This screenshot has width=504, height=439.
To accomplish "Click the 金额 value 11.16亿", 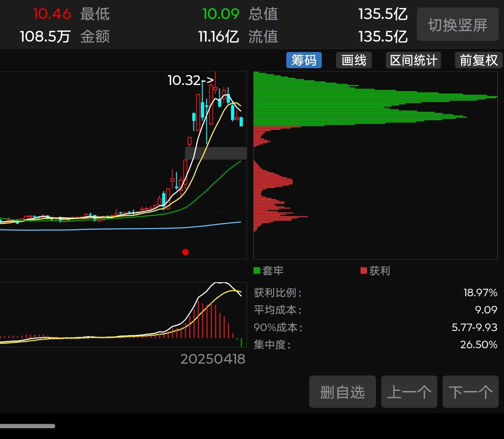I will point(218,36).
